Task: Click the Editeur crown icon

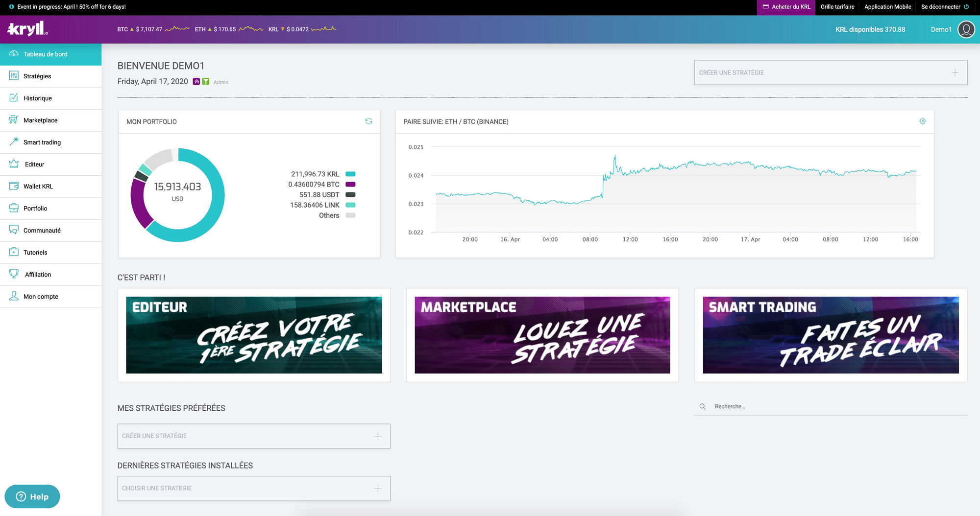Action: (x=14, y=164)
